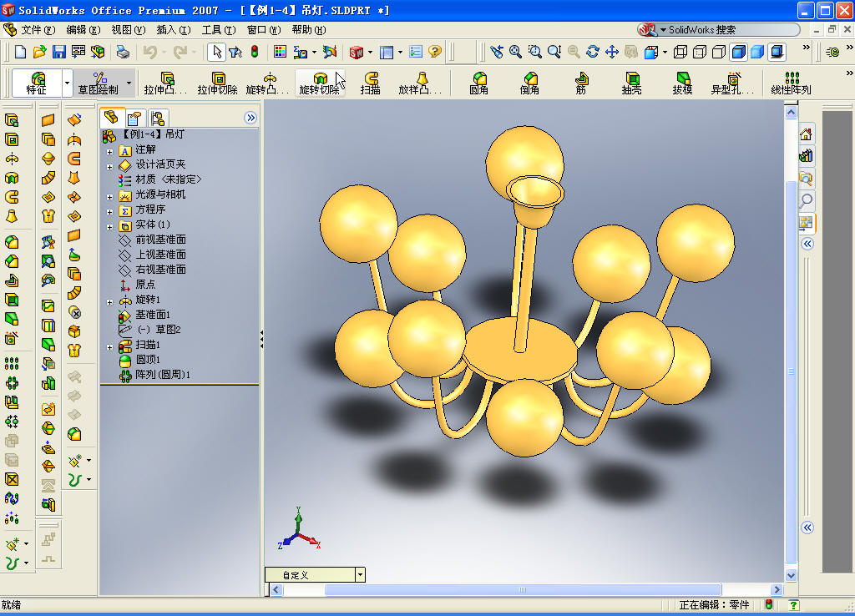Image resolution: width=855 pixels, height=616 pixels.
Task: Toggle Shaded display mode
Action: (757, 52)
